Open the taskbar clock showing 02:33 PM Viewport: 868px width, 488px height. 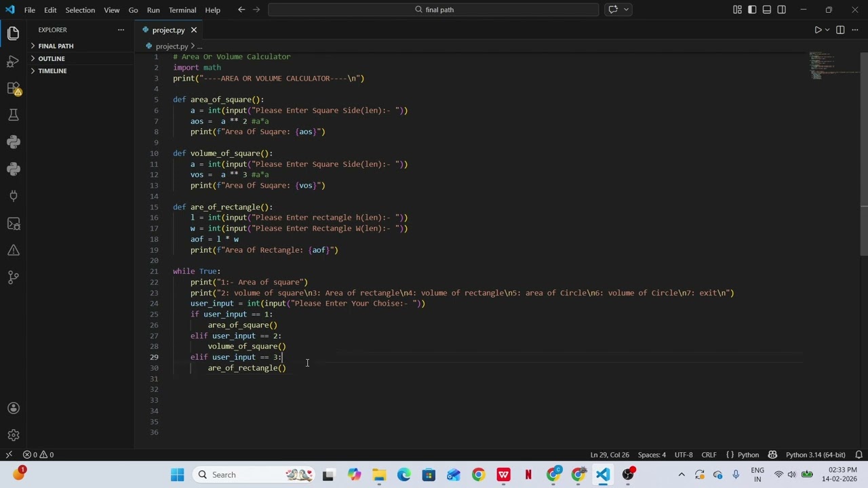(x=839, y=474)
